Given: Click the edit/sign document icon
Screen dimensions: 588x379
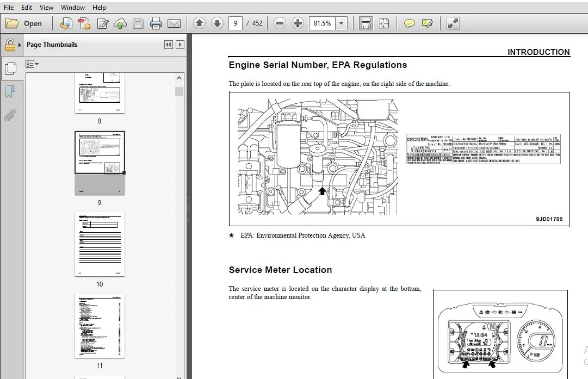Looking at the screenshot, I should click(102, 23).
